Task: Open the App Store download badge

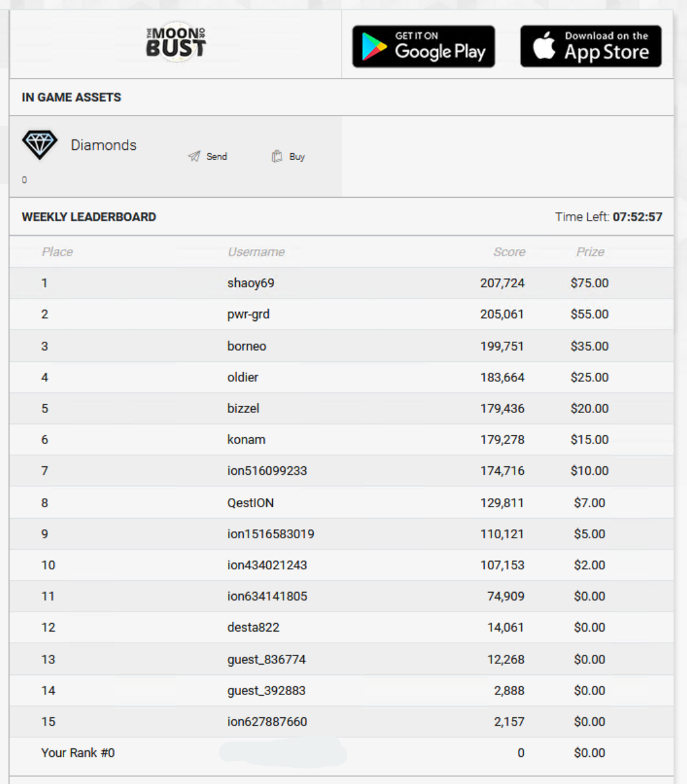Action: pos(591,47)
